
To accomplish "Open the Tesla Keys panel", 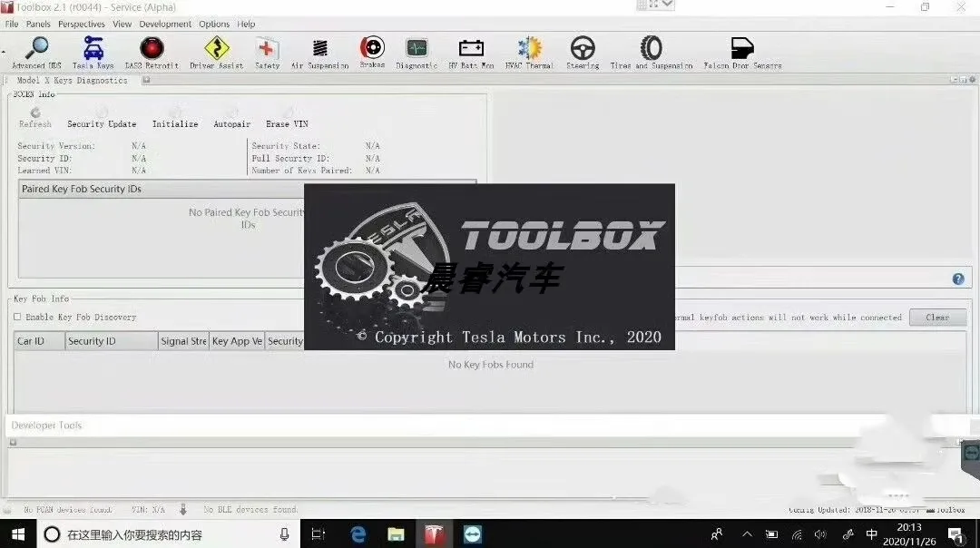I will 93,53.
